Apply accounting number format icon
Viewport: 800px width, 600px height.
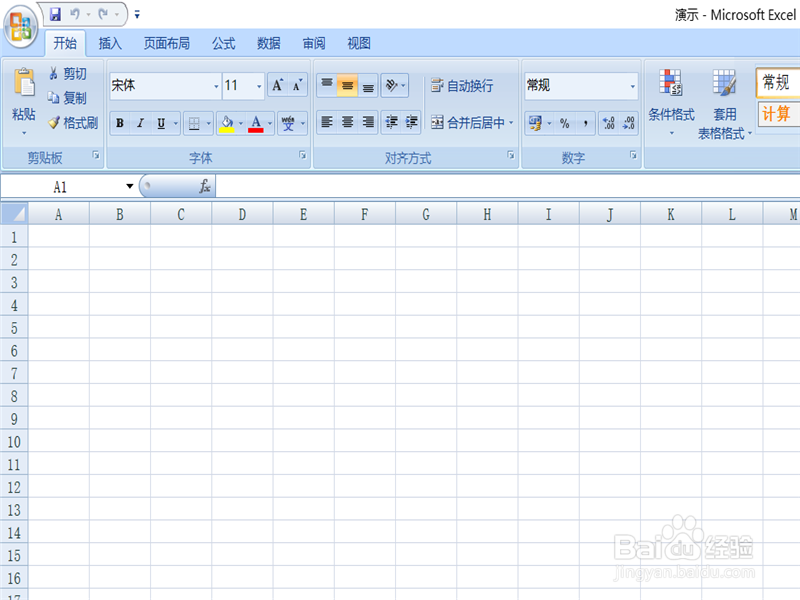[x=535, y=123]
